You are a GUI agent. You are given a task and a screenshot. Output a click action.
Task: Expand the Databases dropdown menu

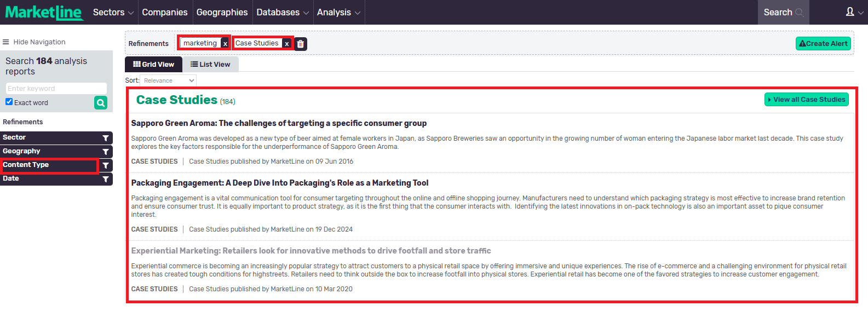coord(282,12)
